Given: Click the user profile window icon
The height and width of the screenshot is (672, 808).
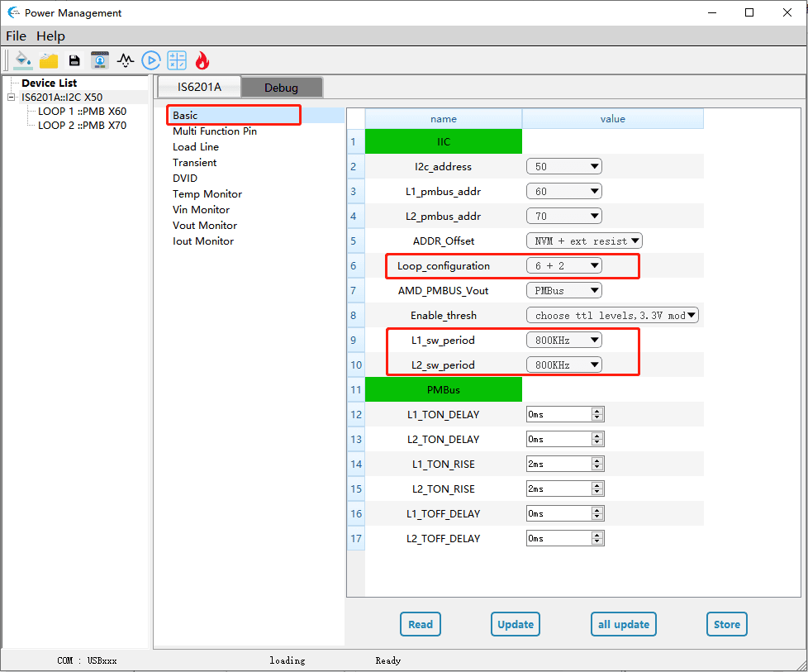Looking at the screenshot, I should (x=100, y=60).
